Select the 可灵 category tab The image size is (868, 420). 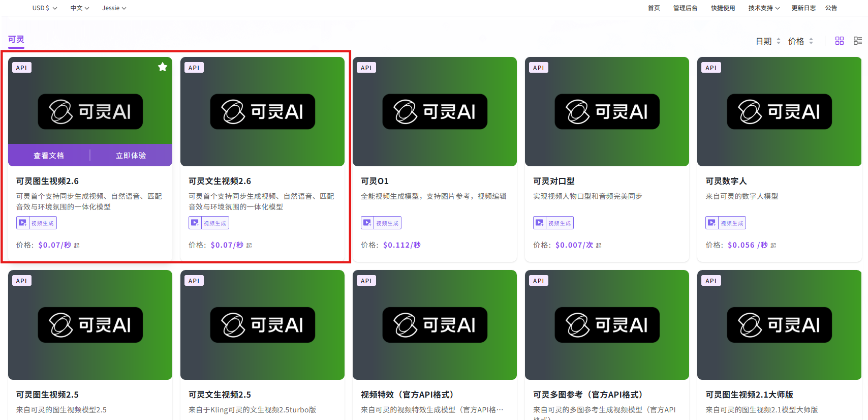[16, 39]
